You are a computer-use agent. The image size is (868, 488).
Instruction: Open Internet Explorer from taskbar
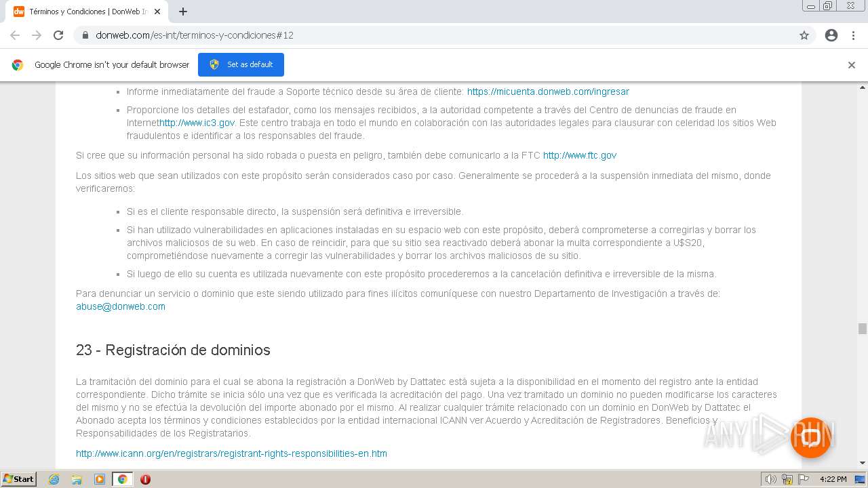[x=54, y=479]
